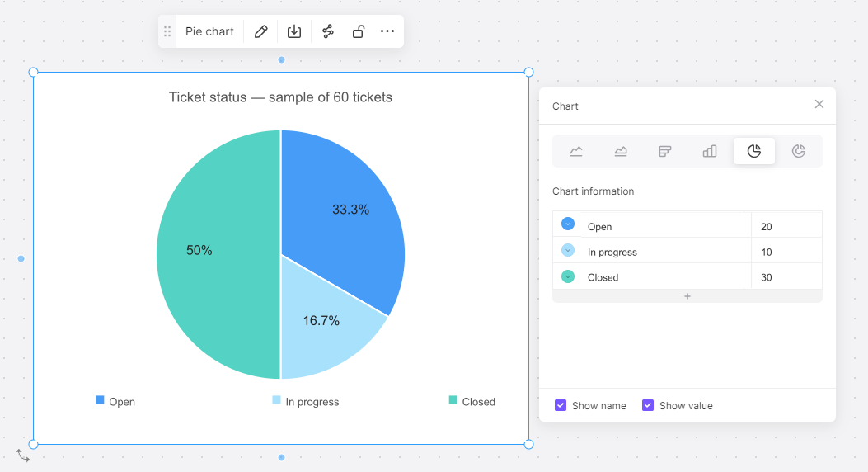Toggle the unlock padlock icon
Screen dimensions: 868x472
[x=358, y=31]
